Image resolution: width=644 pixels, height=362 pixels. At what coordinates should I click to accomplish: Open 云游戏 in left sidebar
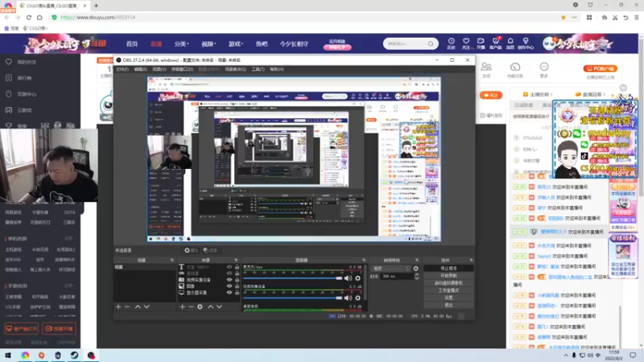tap(24, 110)
